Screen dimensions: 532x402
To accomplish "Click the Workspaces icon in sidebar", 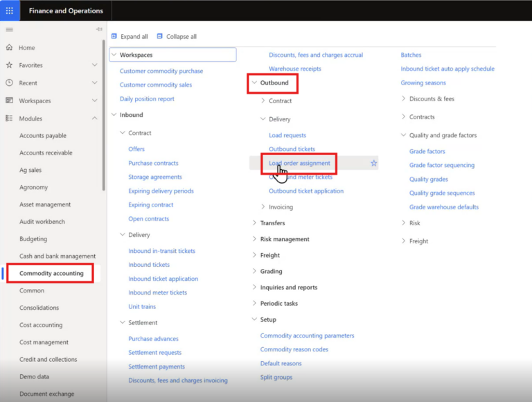I will click(9, 101).
